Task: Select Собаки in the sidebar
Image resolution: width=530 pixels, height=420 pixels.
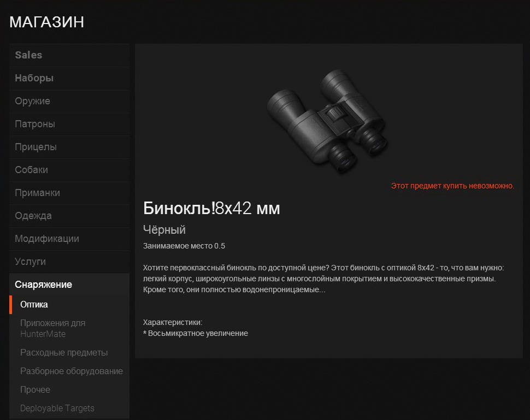Action: pyautogui.click(x=69, y=170)
